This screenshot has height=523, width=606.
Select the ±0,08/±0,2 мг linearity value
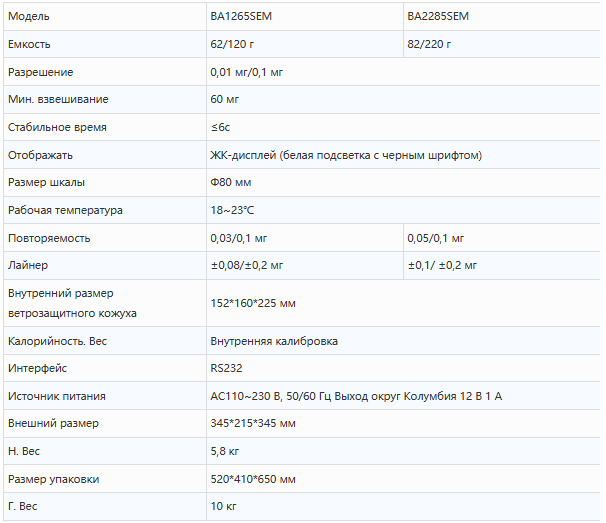[247, 266]
